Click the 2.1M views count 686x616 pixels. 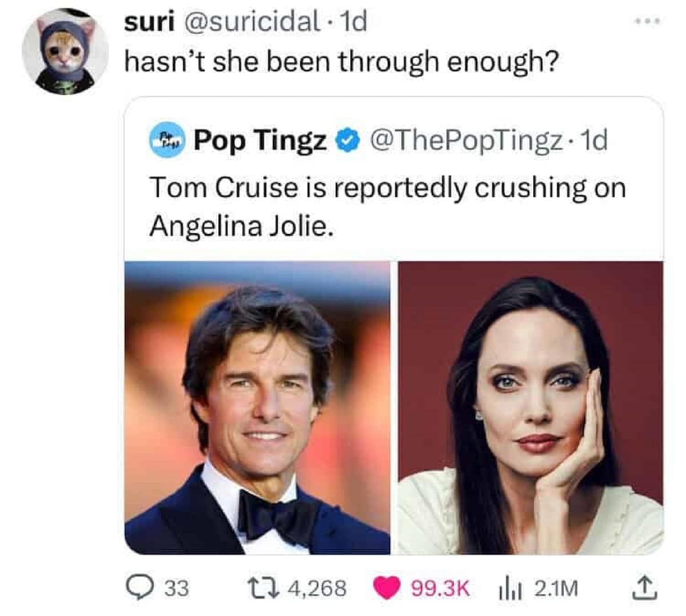(x=556, y=587)
